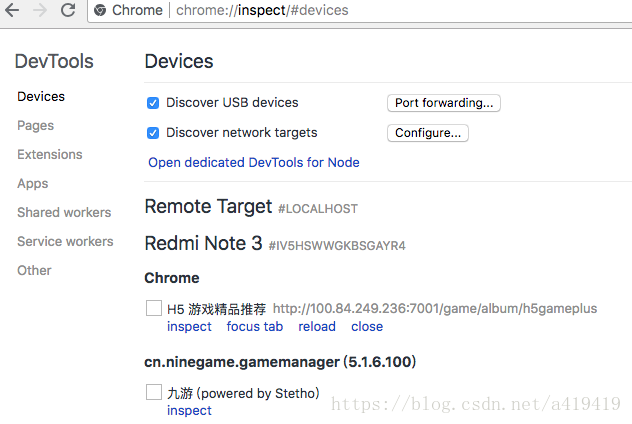Inspect the H5 game Chrome tab
The width and height of the screenshot is (632, 424).
click(x=189, y=326)
